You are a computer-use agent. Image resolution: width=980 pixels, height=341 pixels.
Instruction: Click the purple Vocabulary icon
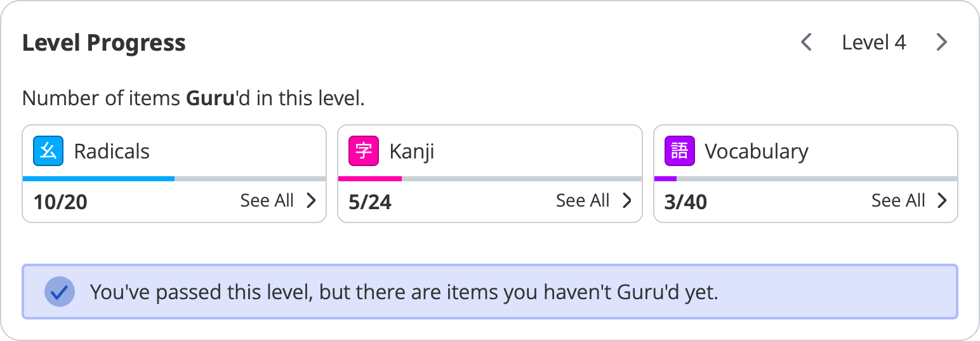(x=679, y=151)
